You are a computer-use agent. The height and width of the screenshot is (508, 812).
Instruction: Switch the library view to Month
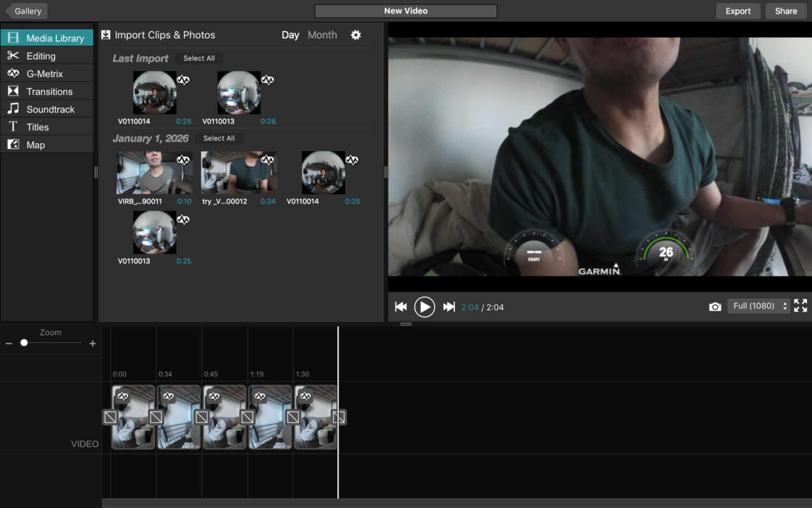click(322, 35)
